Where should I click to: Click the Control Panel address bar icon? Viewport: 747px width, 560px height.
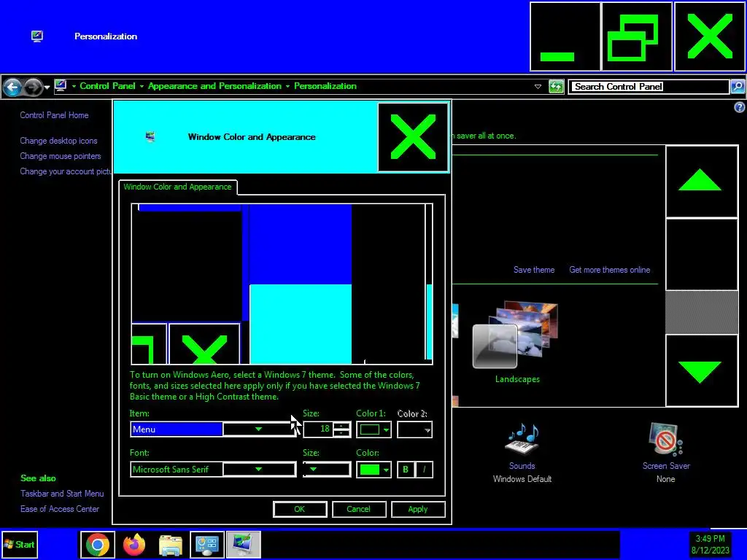pyautogui.click(x=61, y=86)
